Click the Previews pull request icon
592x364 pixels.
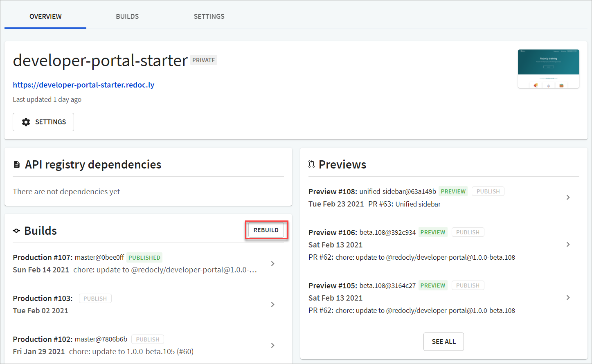pos(311,164)
